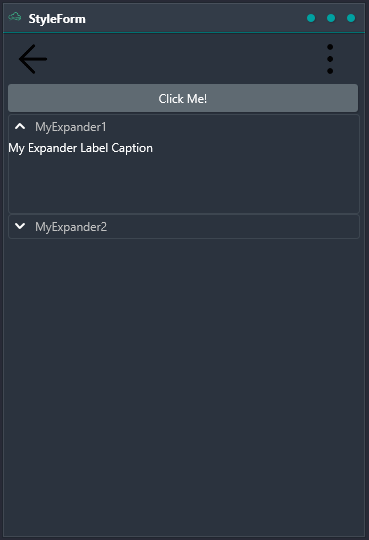Image resolution: width=369 pixels, height=540 pixels.
Task: Click the teal accent line under title bar
Action: 184,33
